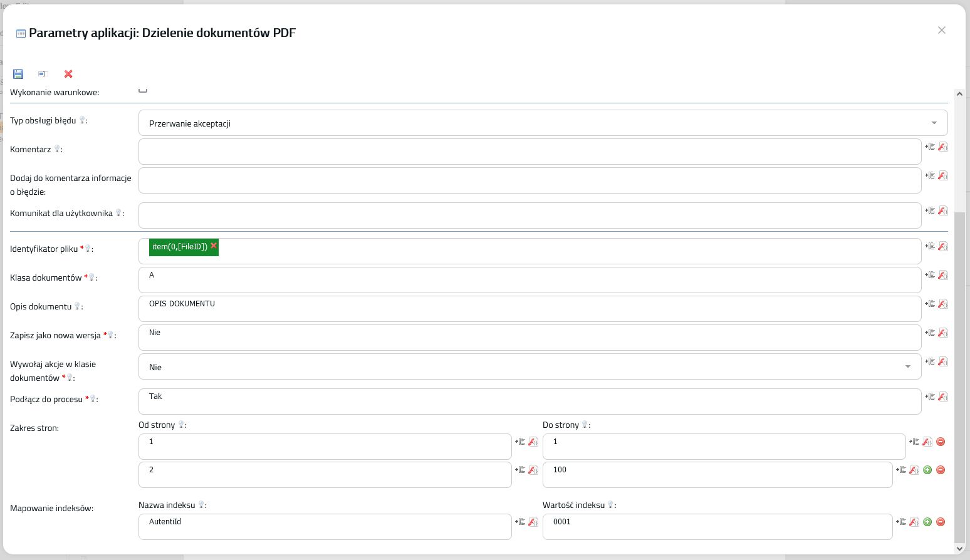970x560 pixels.
Task: Remove the first Zakres stron row via red minus
Action: (941, 442)
